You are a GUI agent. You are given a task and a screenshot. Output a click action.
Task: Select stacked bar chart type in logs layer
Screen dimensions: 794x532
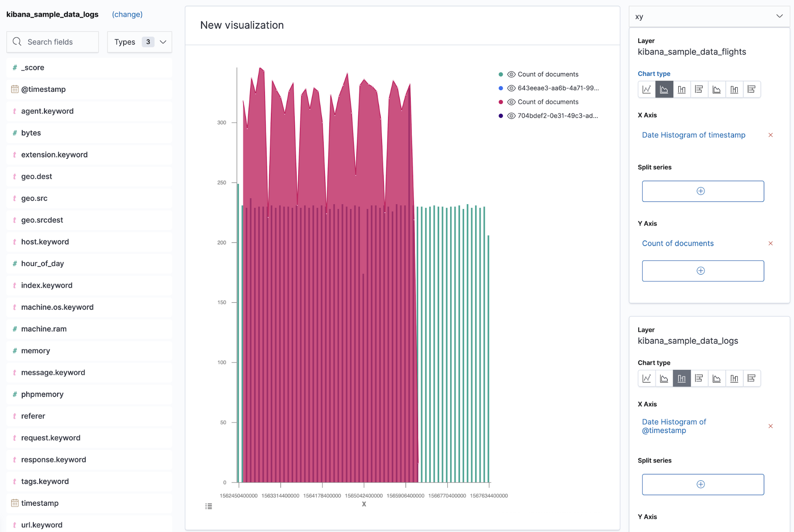click(x=734, y=378)
